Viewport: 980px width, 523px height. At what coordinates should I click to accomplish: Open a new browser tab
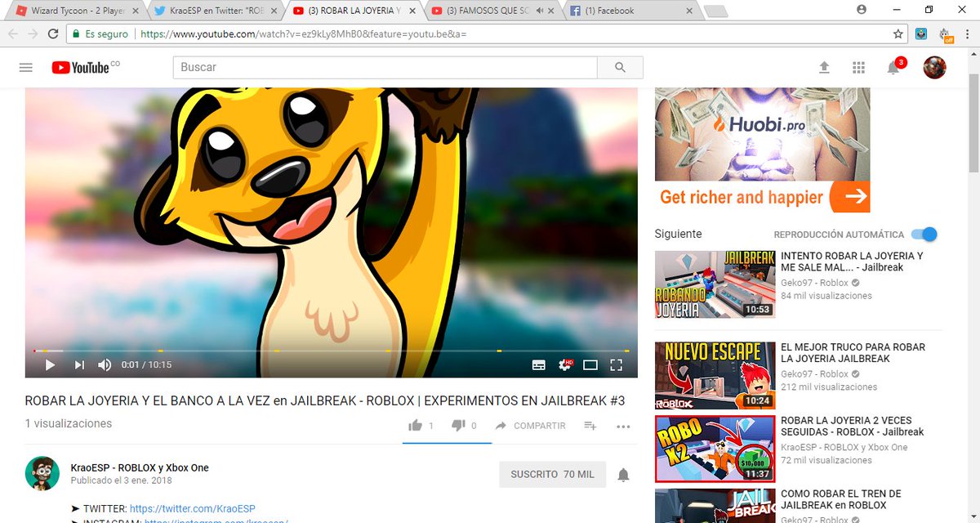click(x=715, y=11)
